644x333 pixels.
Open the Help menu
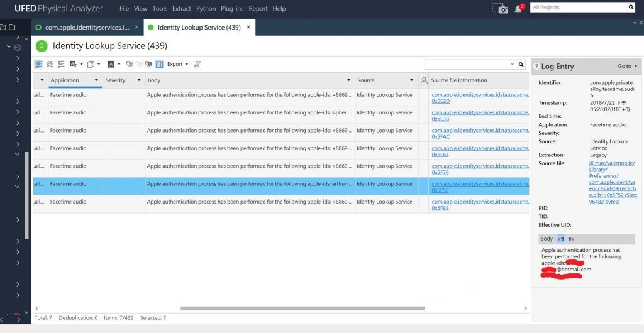[279, 9]
